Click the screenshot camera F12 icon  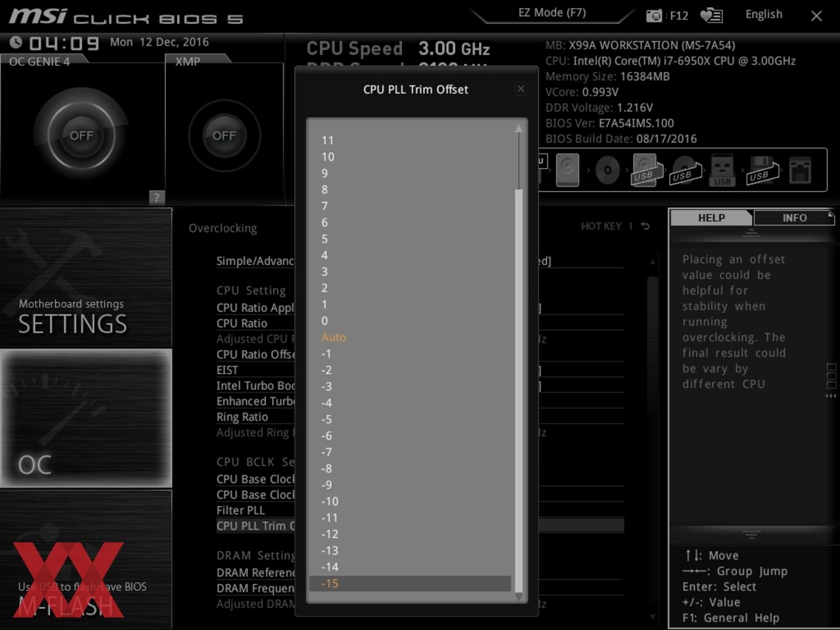click(x=654, y=15)
